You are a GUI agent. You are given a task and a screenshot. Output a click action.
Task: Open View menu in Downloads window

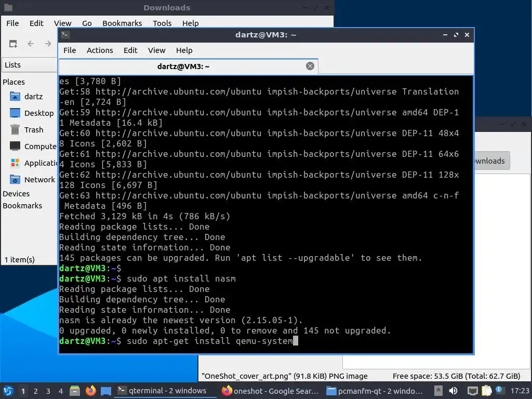pyautogui.click(x=62, y=23)
